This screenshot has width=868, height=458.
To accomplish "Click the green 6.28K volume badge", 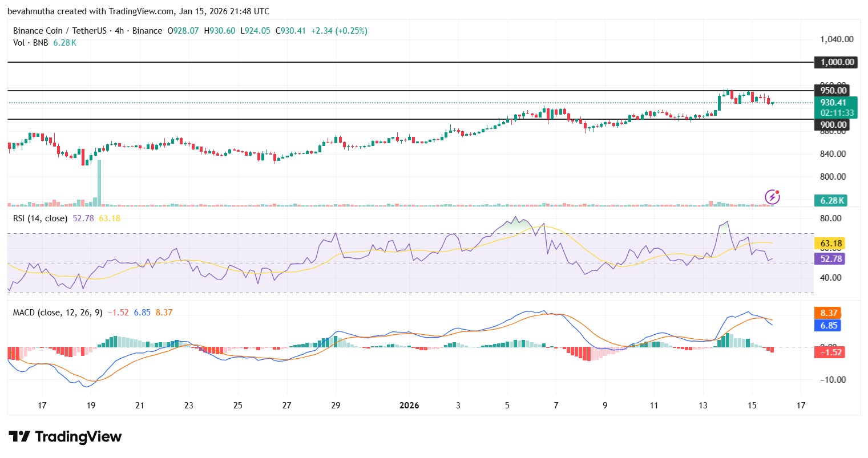I will click(831, 201).
